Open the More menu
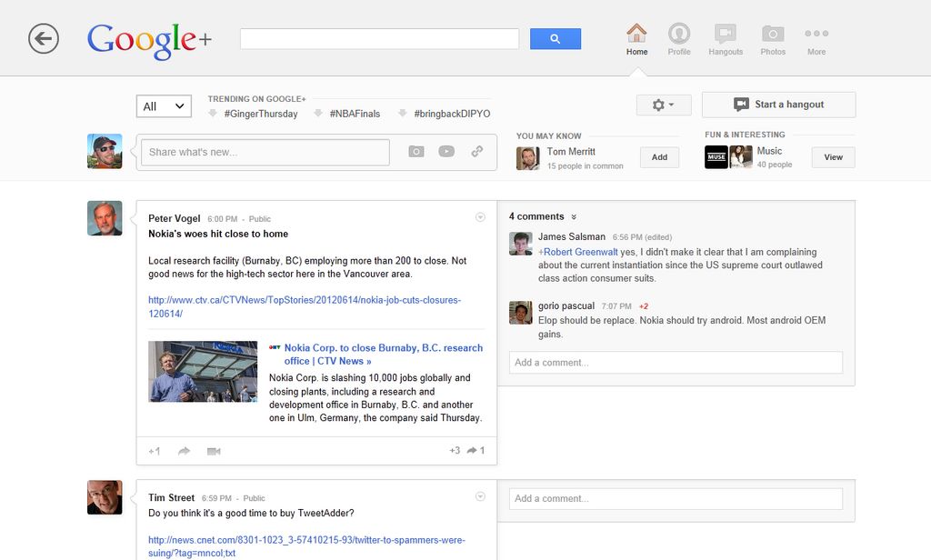This screenshot has height=560, width=931. 816,40
